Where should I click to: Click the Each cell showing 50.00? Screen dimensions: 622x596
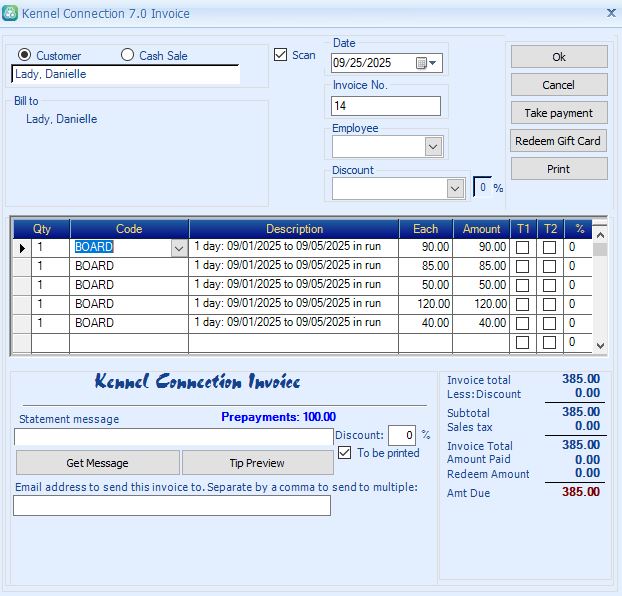425,285
